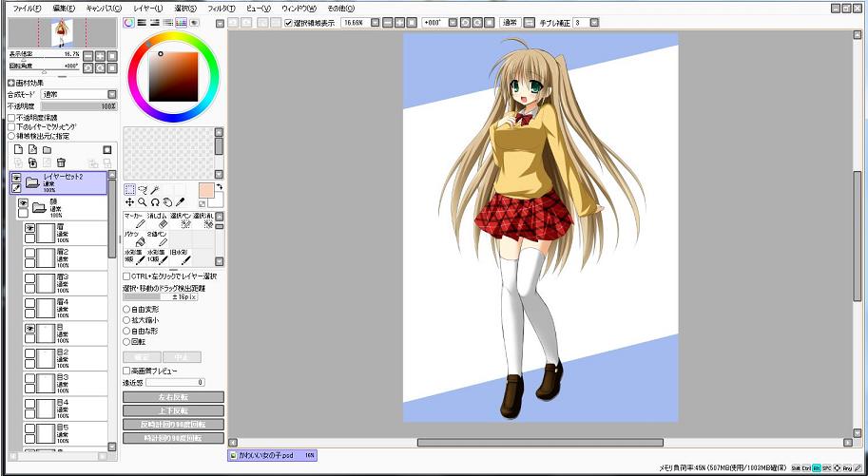The height and width of the screenshot is (476, 868).
Task: Hide the レイヤーセット2 layer set
Action: (x=16, y=178)
